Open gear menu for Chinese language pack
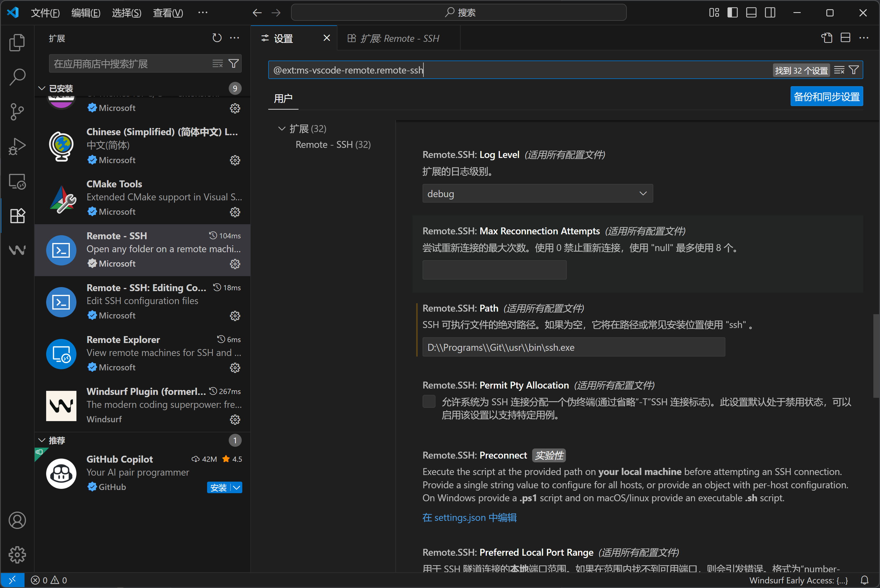Viewport: 880px width, 588px height. (235, 160)
